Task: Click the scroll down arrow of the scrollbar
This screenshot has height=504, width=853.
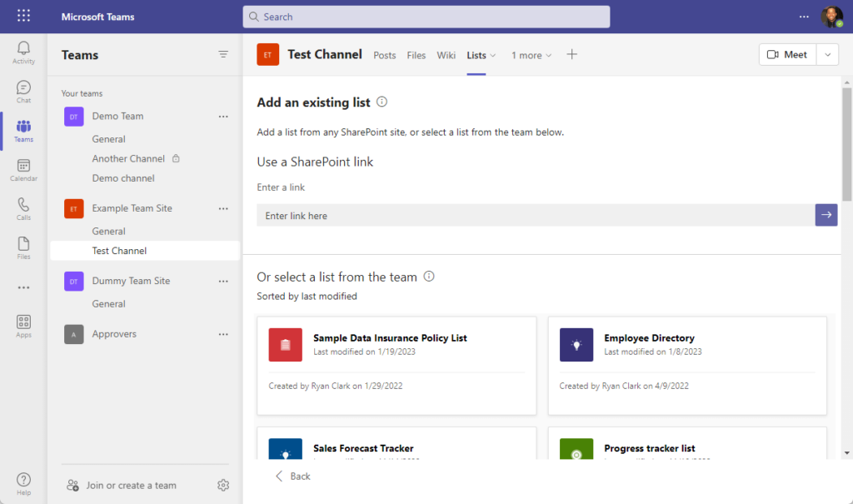Action: [846, 453]
